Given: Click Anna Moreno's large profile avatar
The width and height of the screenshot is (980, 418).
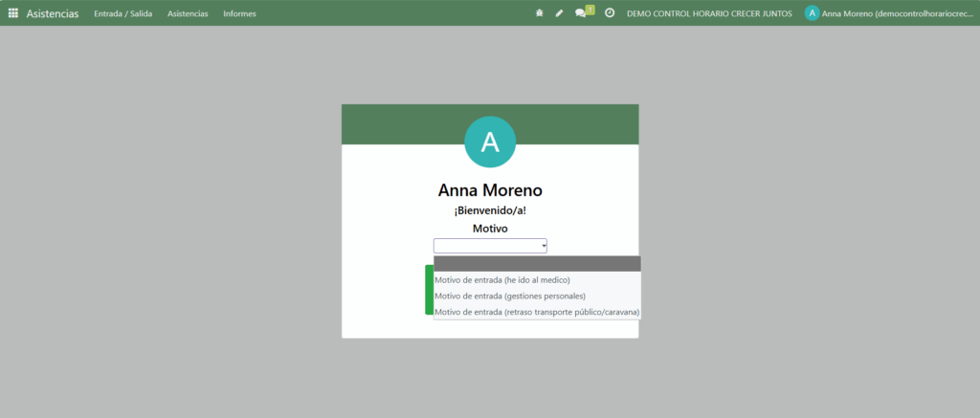Looking at the screenshot, I should pyautogui.click(x=490, y=142).
